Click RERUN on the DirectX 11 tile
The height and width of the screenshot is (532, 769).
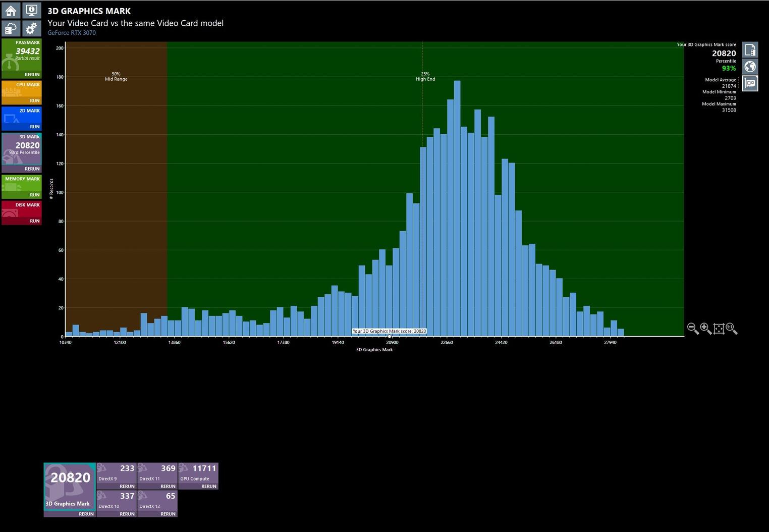[168, 487]
